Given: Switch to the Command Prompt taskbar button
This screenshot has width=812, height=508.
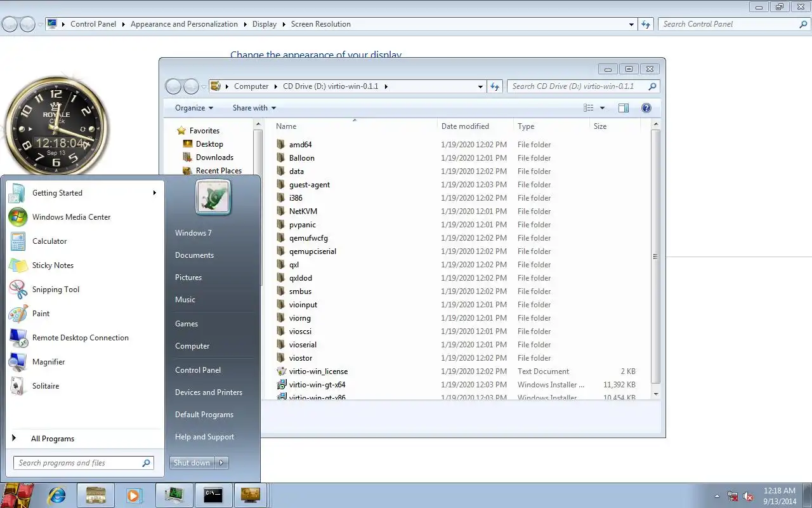Looking at the screenshot, I should click(x=213, y=495).
